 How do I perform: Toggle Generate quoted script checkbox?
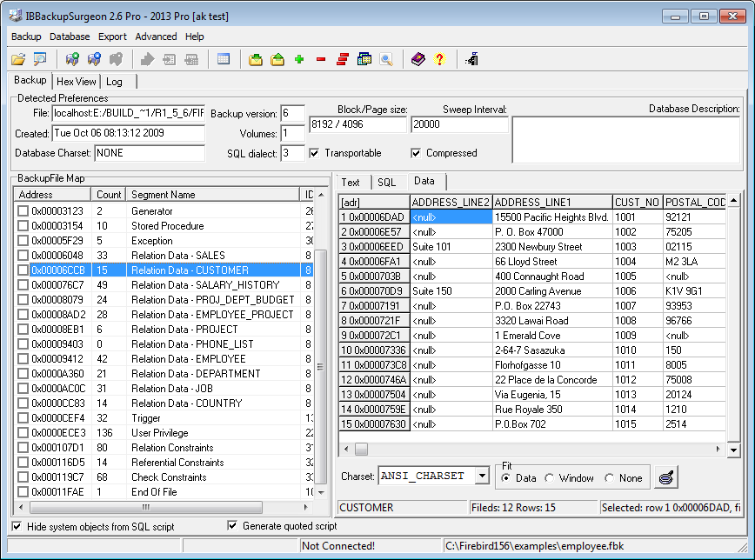click(232, 526)
